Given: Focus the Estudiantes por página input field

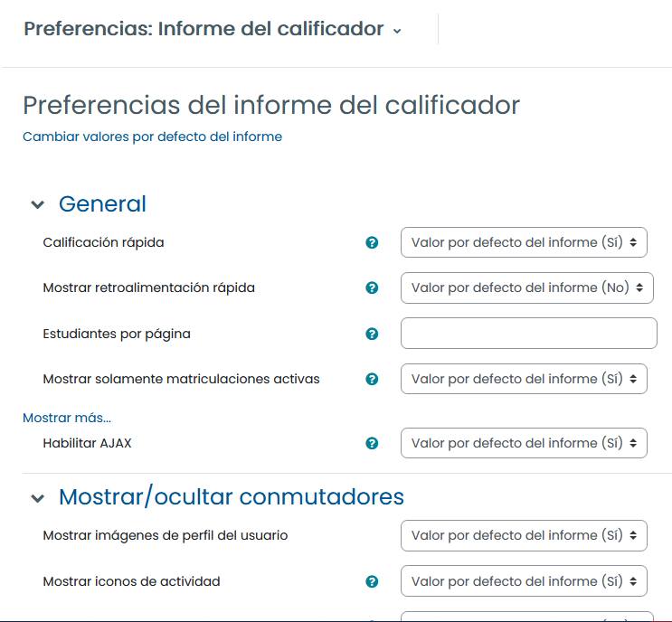Looking at the screenshot, I should coord(528,334).
